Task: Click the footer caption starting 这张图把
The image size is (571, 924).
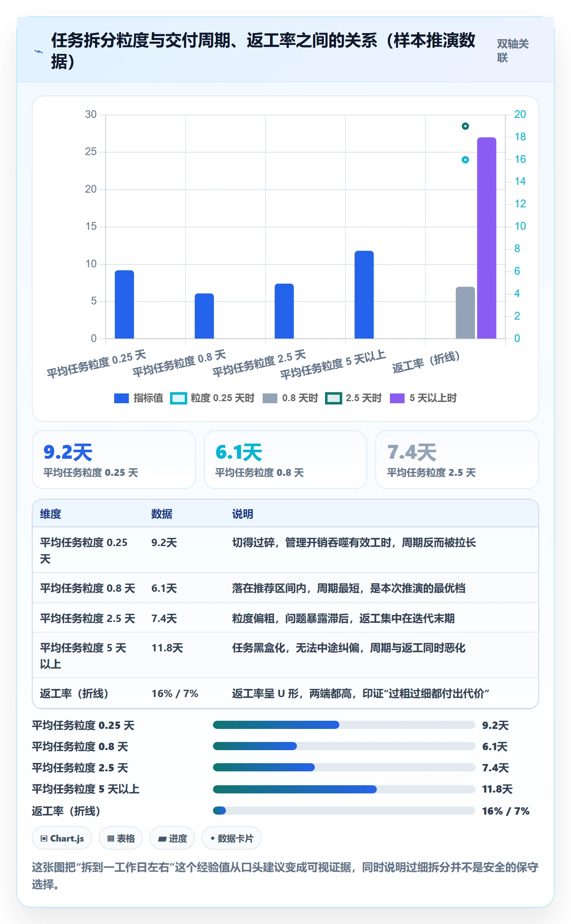Action: coord(285,875)
